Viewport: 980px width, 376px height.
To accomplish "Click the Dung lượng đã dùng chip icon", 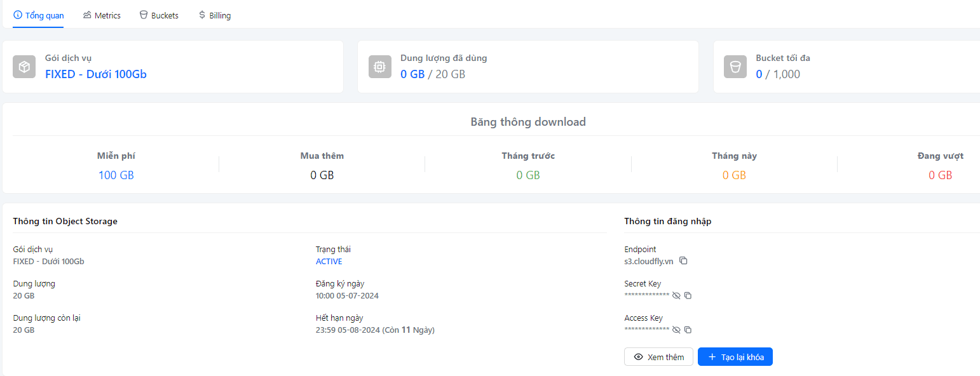I will coord(380,67).
